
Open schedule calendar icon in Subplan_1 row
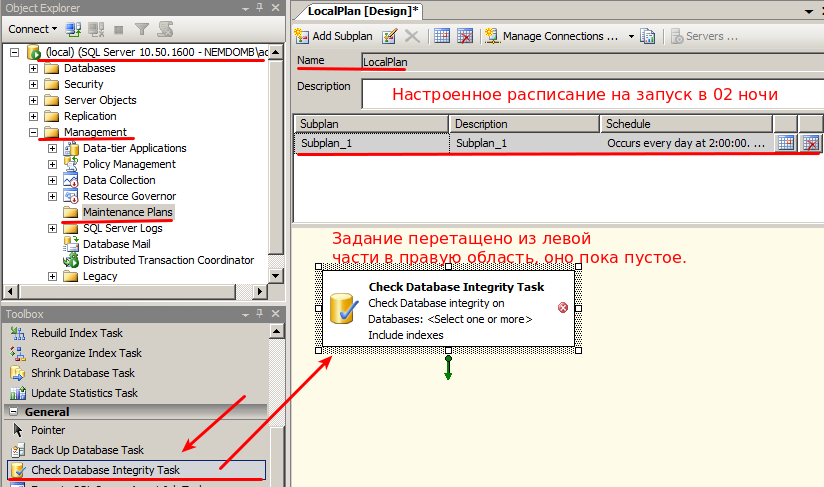click(x=786, y=143)
